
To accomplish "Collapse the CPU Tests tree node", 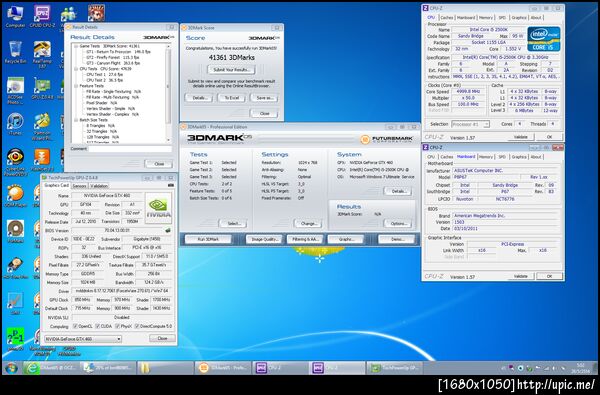I will pyautogui.click(x=76, y=69).
